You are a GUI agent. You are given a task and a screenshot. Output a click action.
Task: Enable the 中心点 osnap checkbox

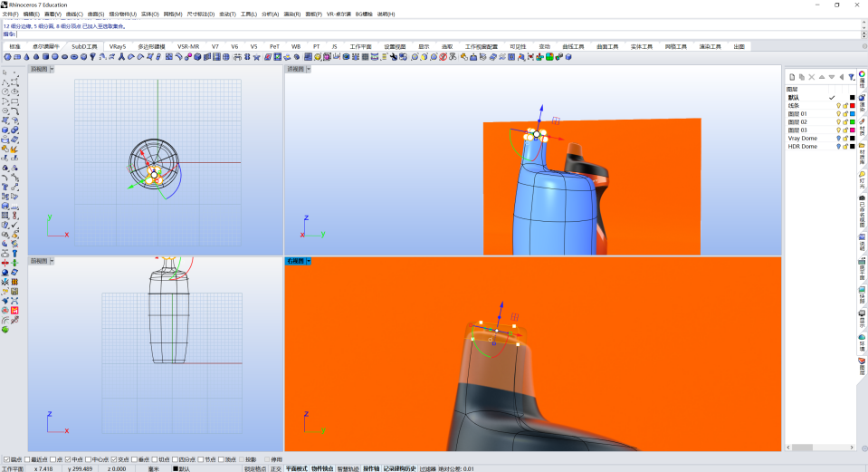tap(88, 459)
